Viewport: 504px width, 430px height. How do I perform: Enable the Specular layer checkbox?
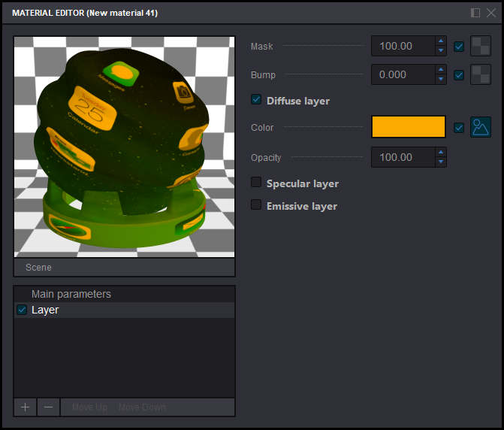(x=256, y=183)
